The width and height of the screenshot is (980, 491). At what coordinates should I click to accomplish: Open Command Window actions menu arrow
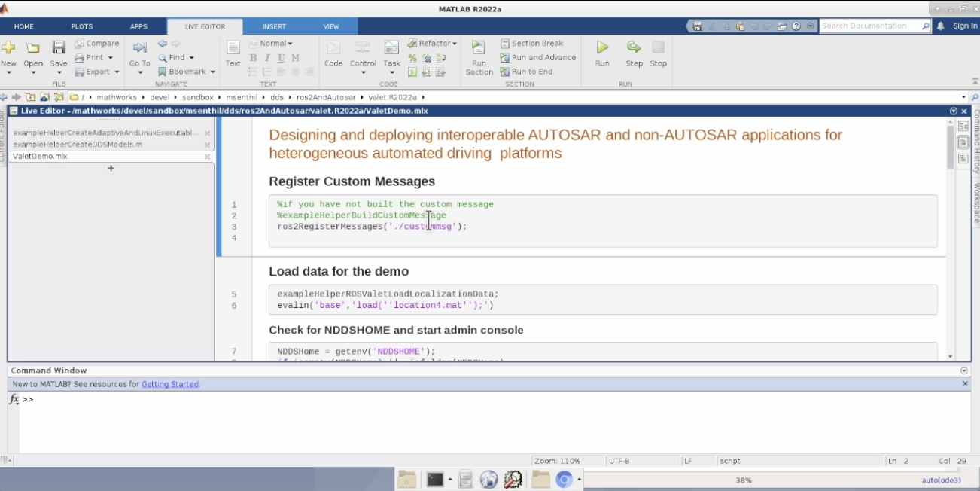(964, 371)
